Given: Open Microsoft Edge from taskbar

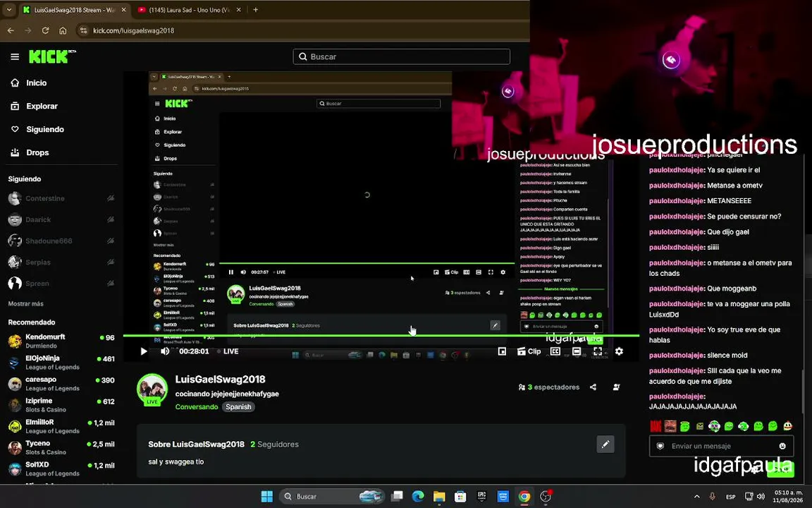Looking at the screenshot, I should click(418, 497).
